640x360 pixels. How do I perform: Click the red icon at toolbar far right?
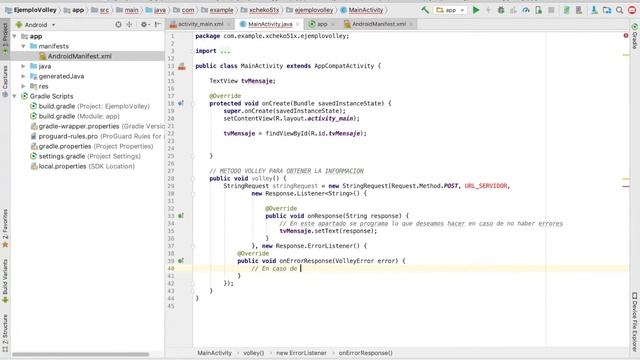[632, 10]
